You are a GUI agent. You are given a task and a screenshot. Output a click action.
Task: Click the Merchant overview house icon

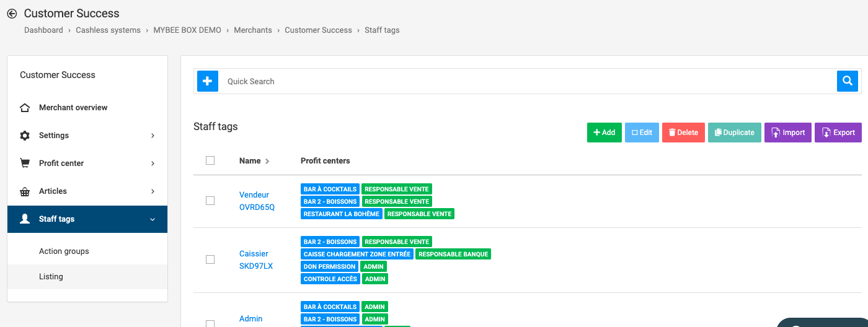[x=25, y=108]
